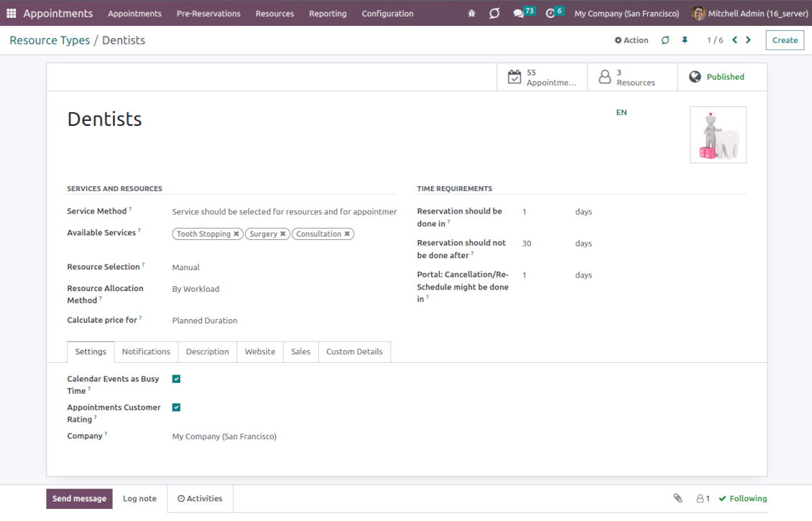Viewport: 812px width, 521px height.
Task: Open the Configuration menu
Action: pyautogui.click(x=387, y=14)
